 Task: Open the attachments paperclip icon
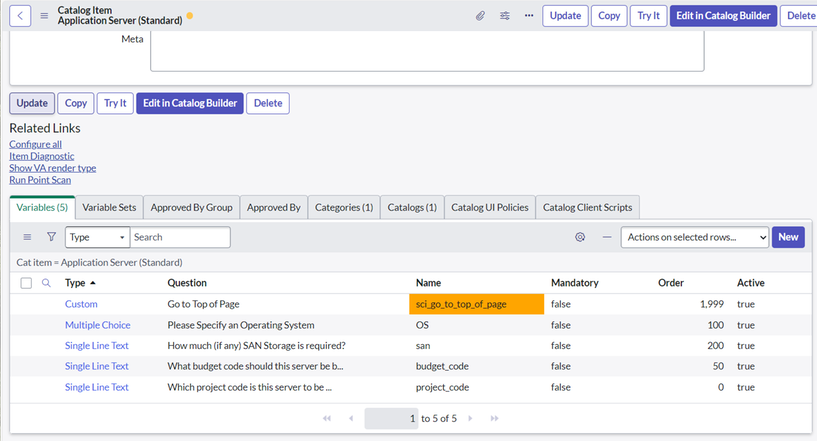tap(480, 16)
